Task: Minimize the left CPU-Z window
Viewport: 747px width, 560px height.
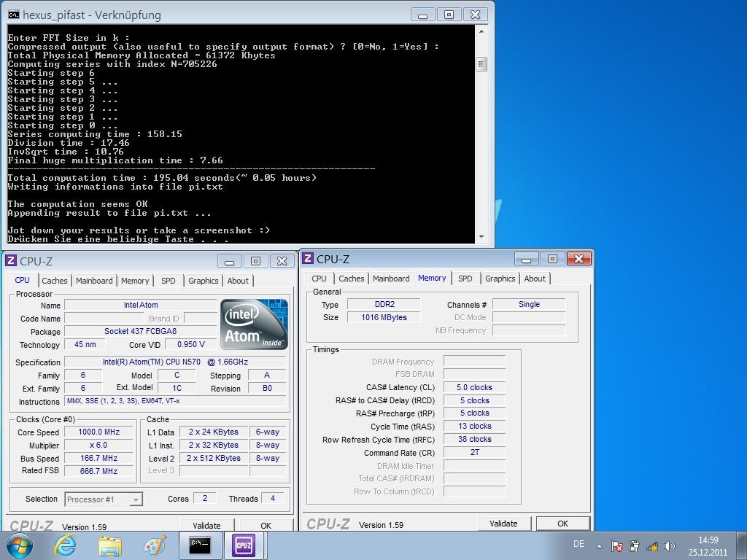Action: [x=230, y=261]
